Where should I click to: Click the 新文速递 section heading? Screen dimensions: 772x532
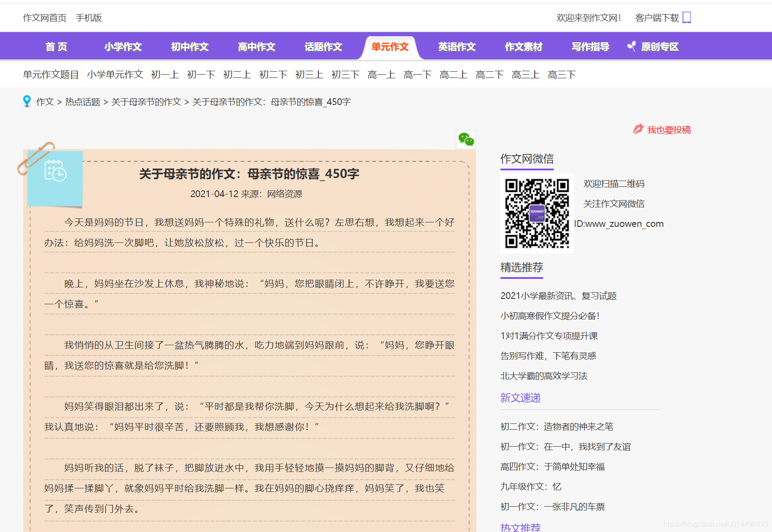520,398
